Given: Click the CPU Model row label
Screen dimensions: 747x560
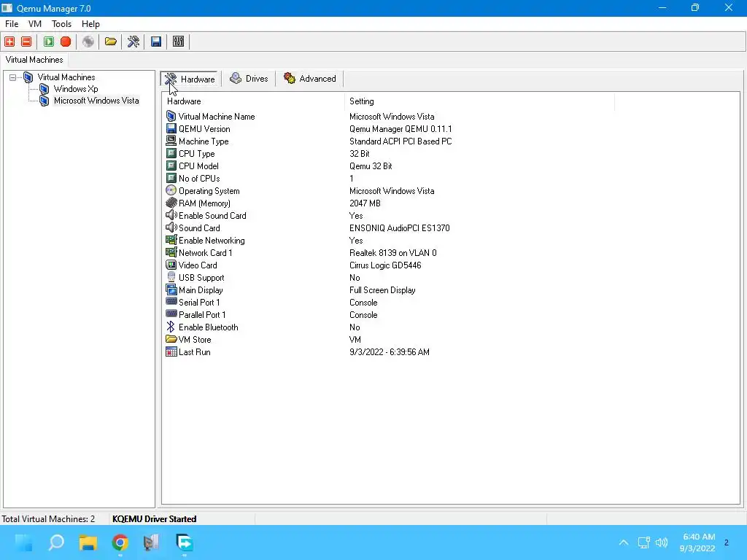Looking at the screenshot, I should tap(198, 166).
